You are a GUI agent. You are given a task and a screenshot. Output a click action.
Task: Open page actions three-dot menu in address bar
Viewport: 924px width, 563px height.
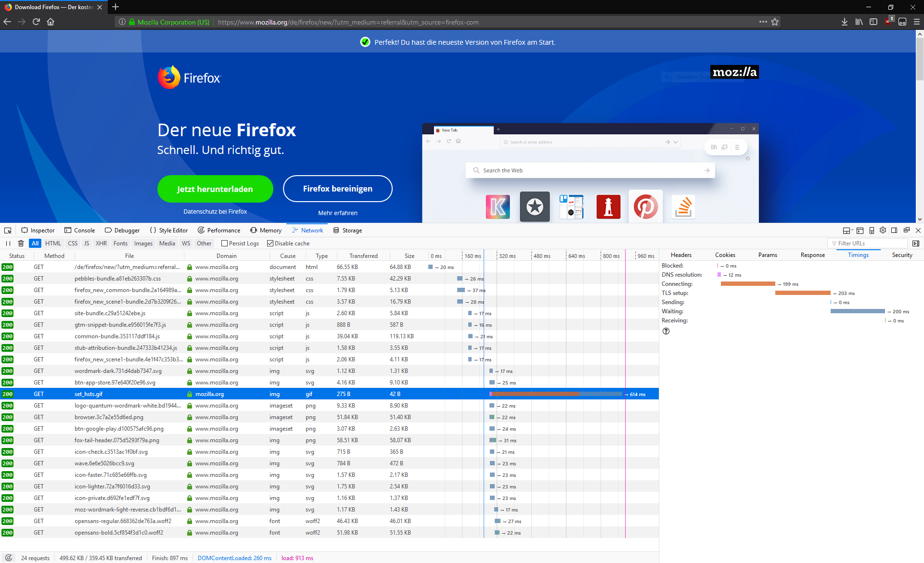click(x=763, y=22)
